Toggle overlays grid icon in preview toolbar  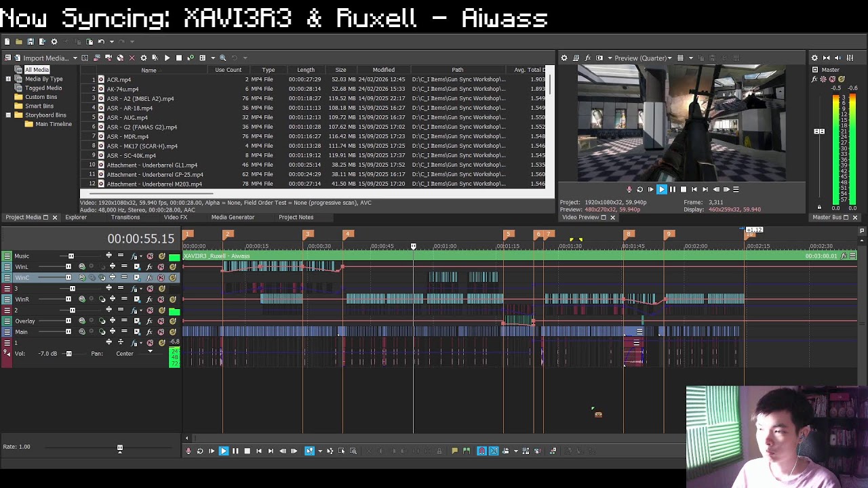click(x=680, y=58)
